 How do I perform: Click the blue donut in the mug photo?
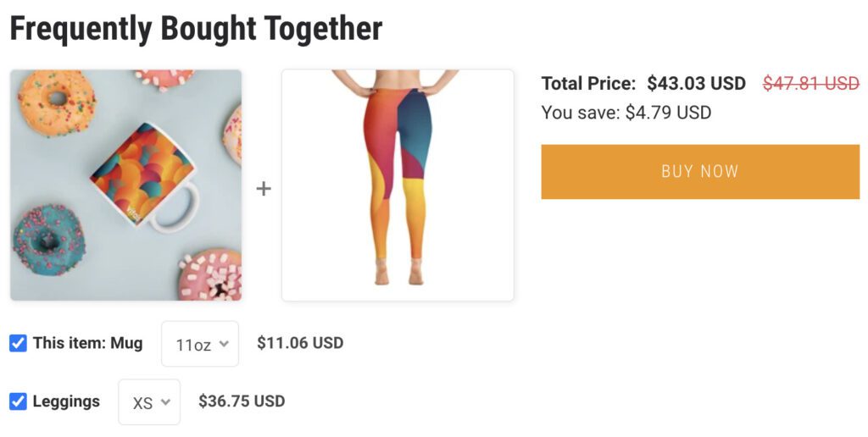[x=48, y=239]
